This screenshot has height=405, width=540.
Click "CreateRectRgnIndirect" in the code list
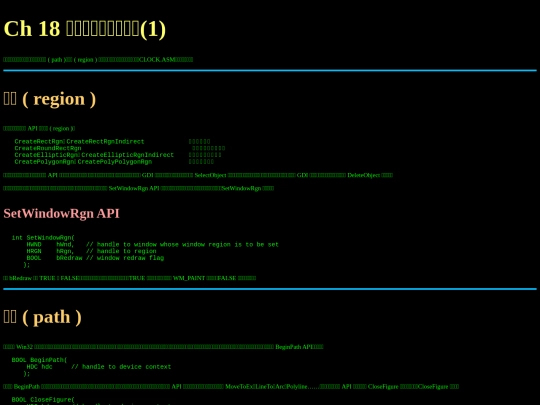(x=105, y=142)
